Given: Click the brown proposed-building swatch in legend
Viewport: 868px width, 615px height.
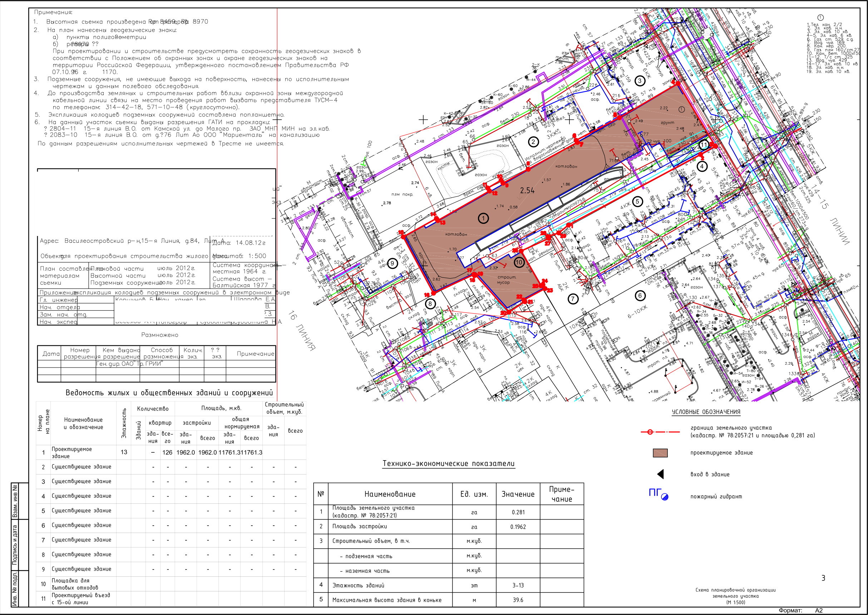Looking at the screenshot, I should pyautogui.click(x=660, y=453).
